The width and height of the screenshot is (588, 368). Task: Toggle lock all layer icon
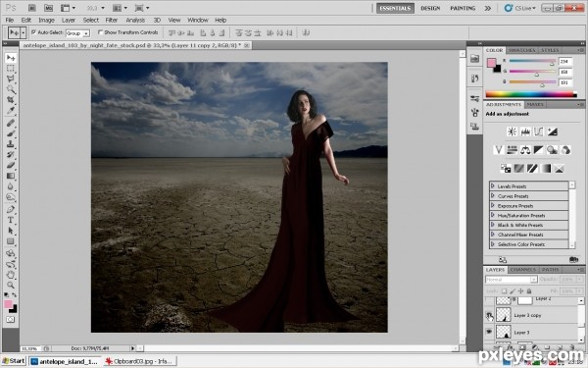[x=529, y=291]
